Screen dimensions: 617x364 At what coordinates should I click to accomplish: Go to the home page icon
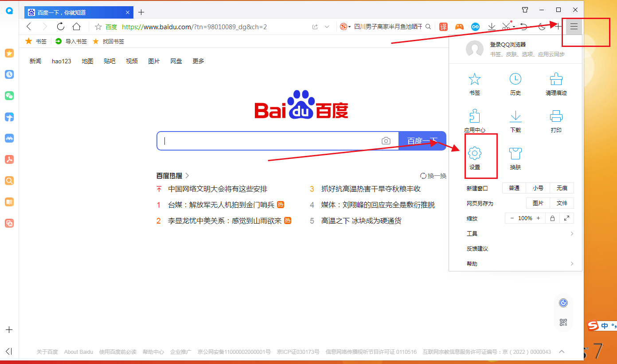pos(77,27)
